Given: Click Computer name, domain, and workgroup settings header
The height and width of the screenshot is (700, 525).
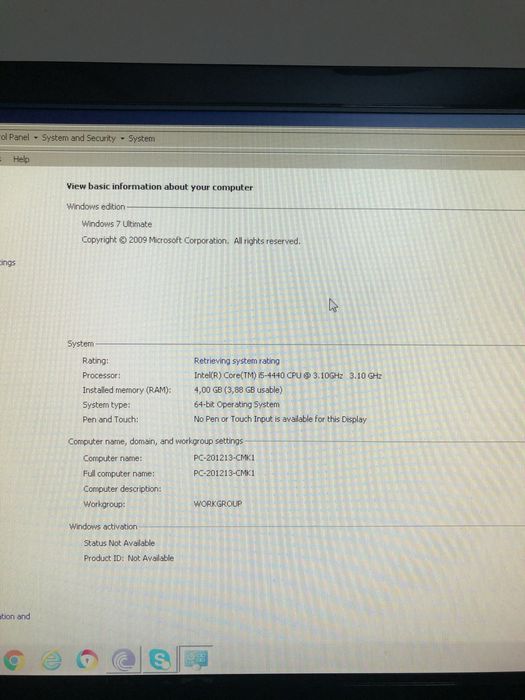Looking at the screenshot, I should click(155, 442).
